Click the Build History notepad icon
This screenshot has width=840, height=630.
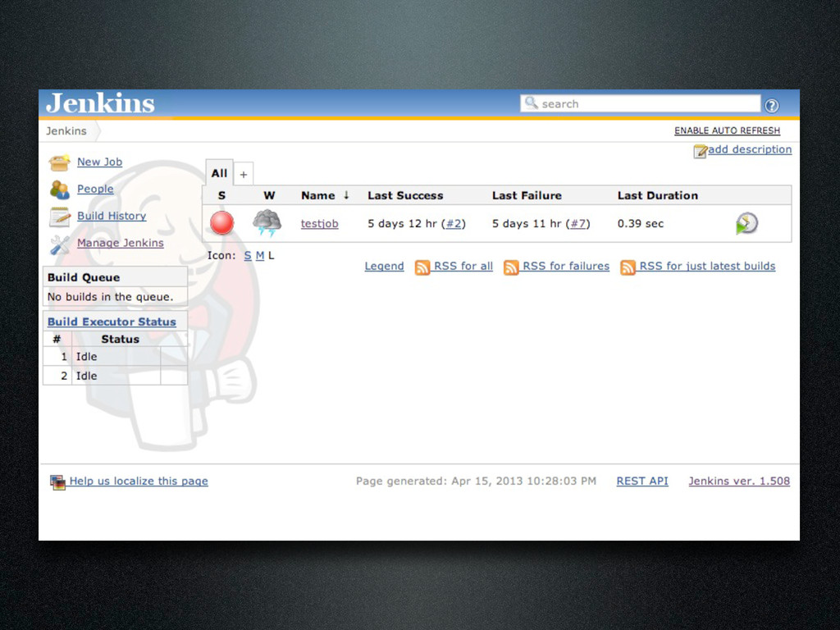[59, 217]
